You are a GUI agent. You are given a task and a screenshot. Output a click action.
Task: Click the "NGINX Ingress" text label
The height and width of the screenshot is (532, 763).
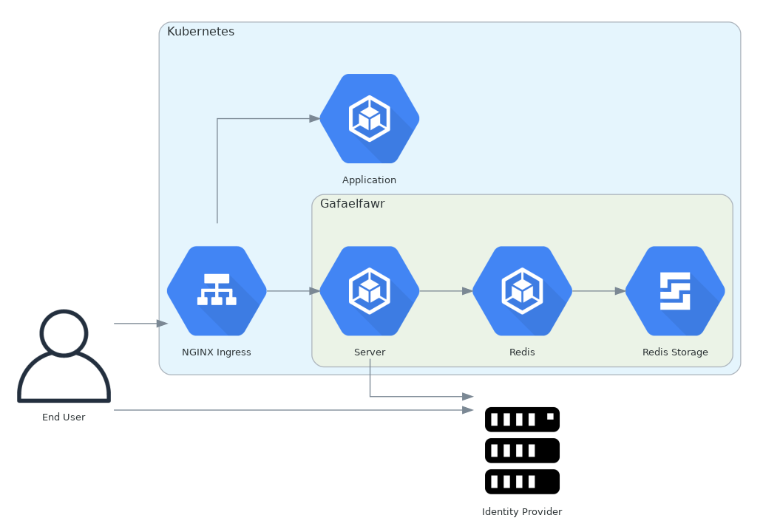click(217, 352)
